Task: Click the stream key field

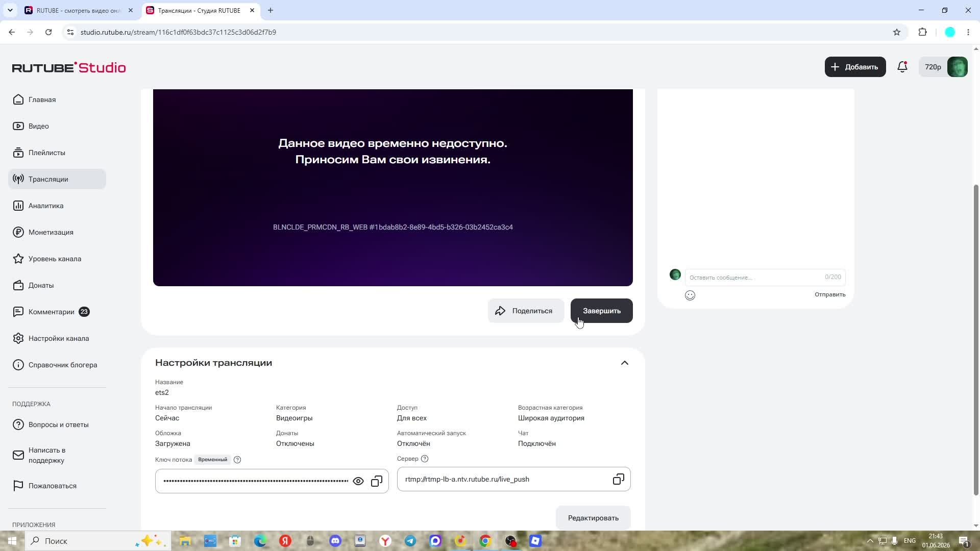Action: (272, 481)
